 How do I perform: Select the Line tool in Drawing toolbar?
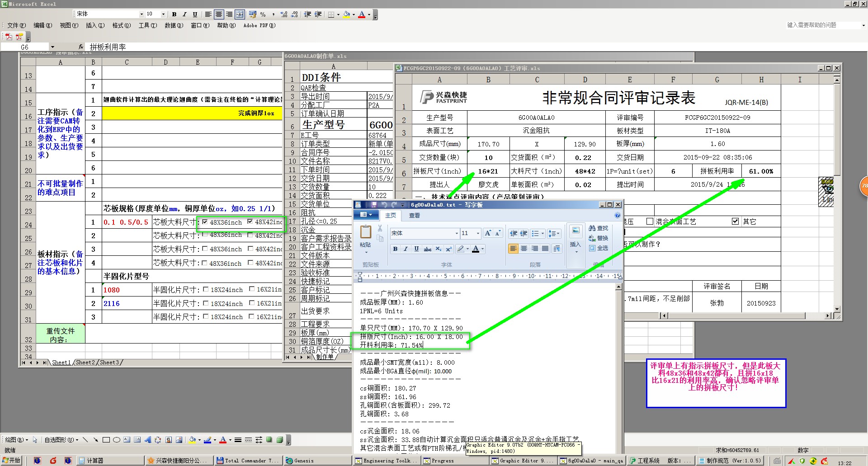click(x=85, y=439)
